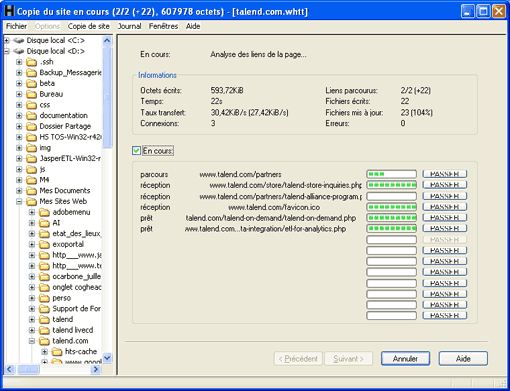Select the talend livecd folder icon
Viewport: 510px width, 391px height.
pyautogui.click(x=44, y=330)
